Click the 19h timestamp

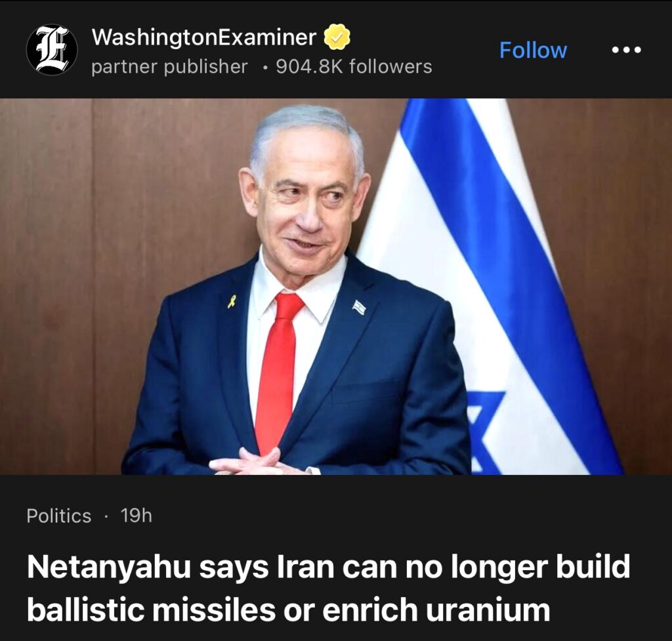136,516
